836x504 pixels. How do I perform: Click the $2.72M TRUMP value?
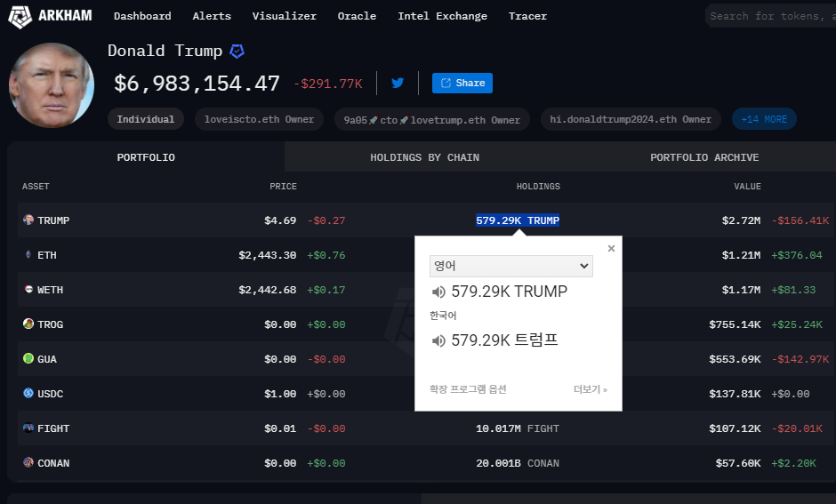click(741, 220)
